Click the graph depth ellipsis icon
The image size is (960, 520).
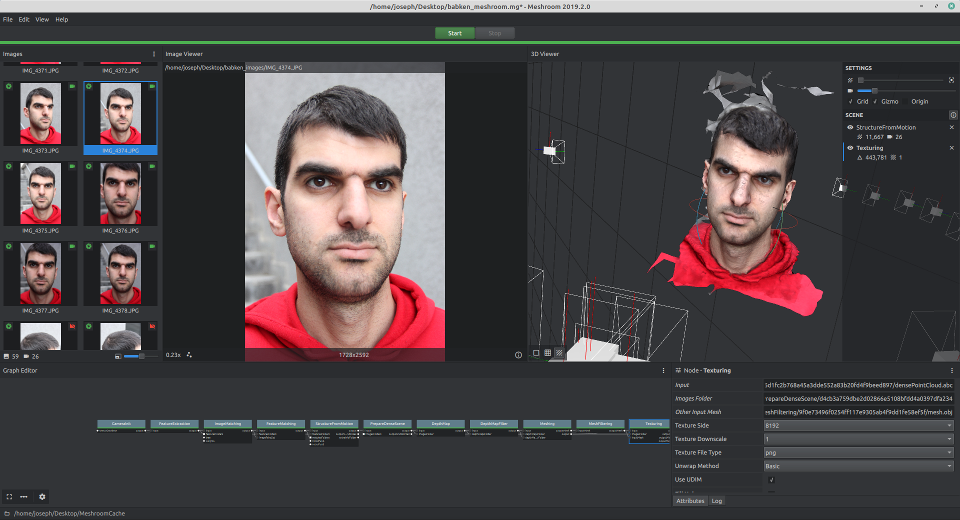click(24, 497)
